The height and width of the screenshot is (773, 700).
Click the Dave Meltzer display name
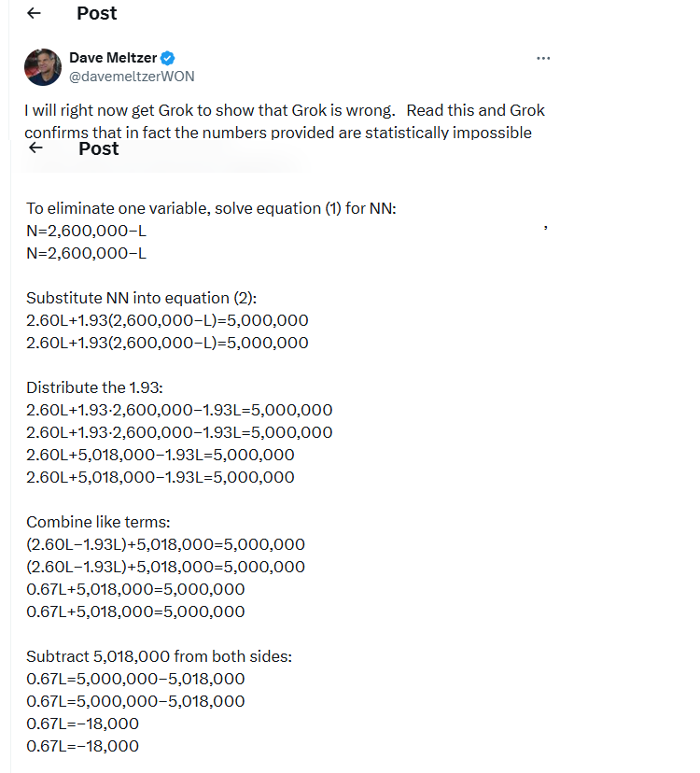113,58
